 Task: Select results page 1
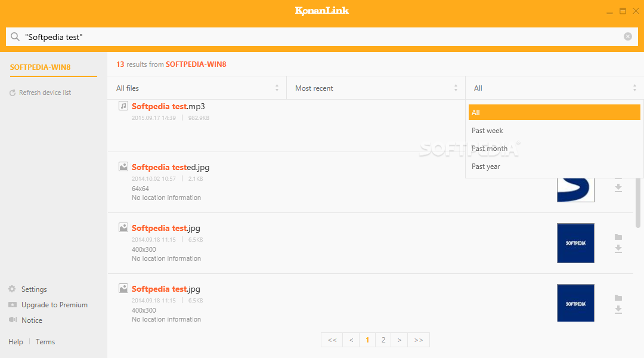[367, 340]
